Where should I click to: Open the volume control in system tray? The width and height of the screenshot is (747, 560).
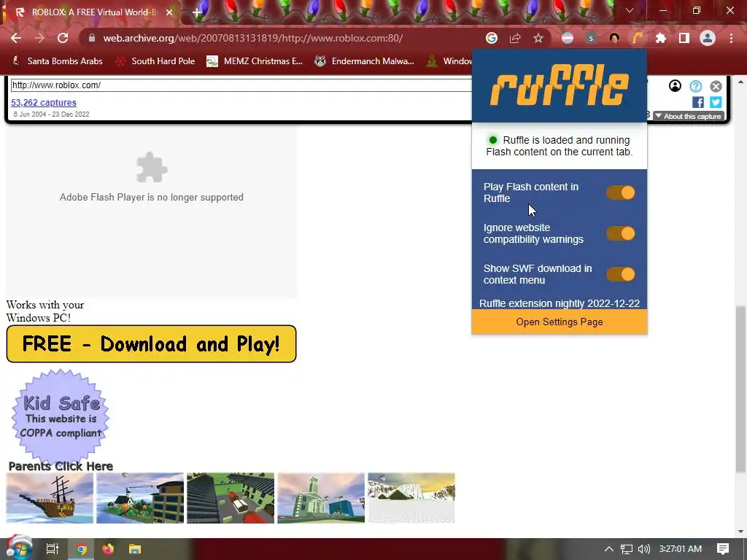[643, 549]
